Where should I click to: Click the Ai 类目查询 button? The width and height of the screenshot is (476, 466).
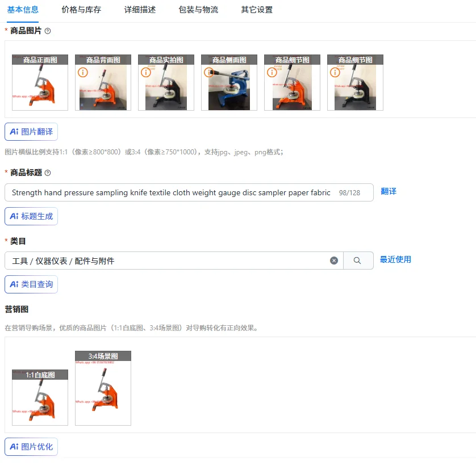click(x=31, y=284)
